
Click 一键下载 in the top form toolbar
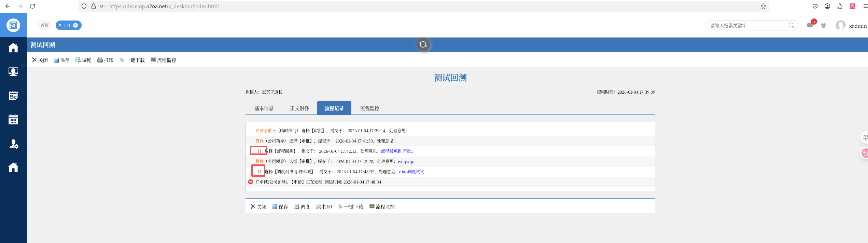[x=132, y=60]
